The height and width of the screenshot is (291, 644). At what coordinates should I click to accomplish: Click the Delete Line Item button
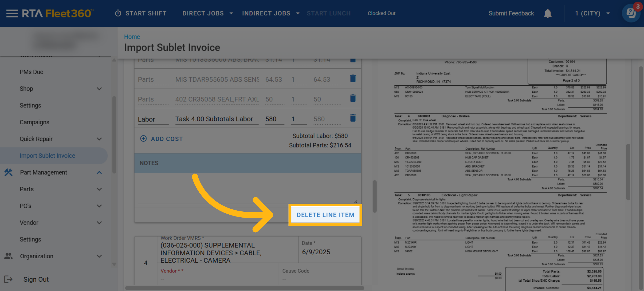point(325,215)
